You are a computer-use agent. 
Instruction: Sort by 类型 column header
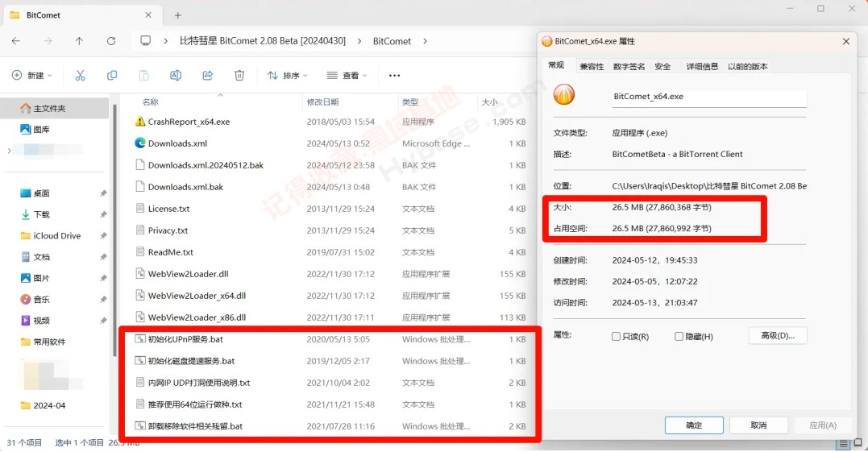pyautogui.click(x=409, y=102)
